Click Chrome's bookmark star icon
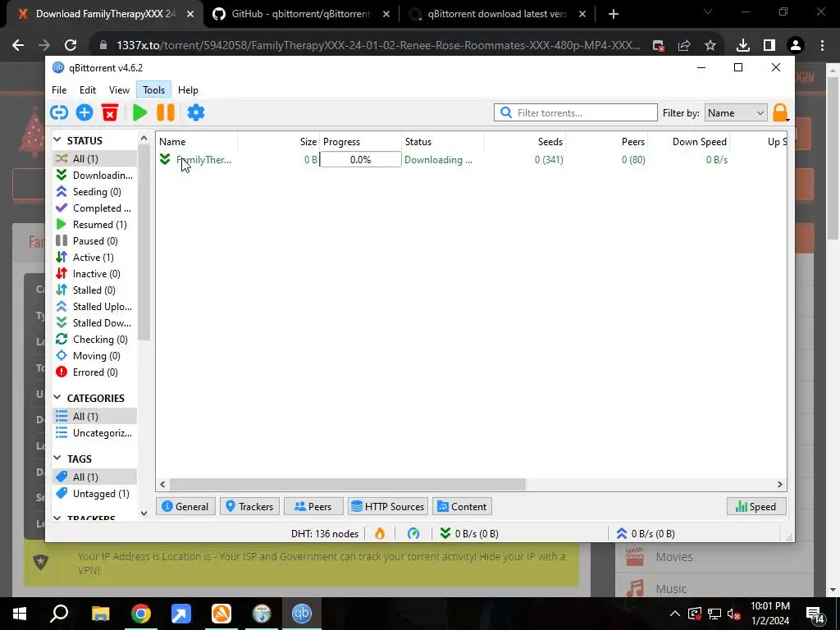 click(710, 46)
